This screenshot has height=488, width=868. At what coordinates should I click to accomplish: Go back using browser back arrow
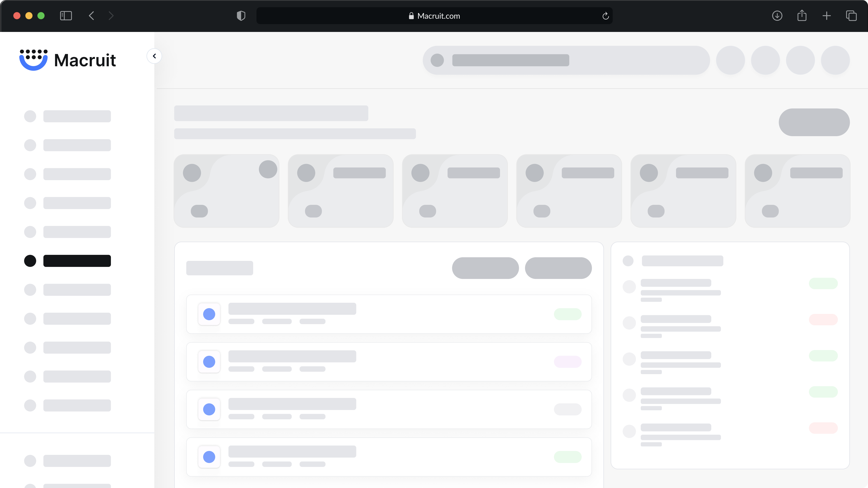tap(91, 16)
